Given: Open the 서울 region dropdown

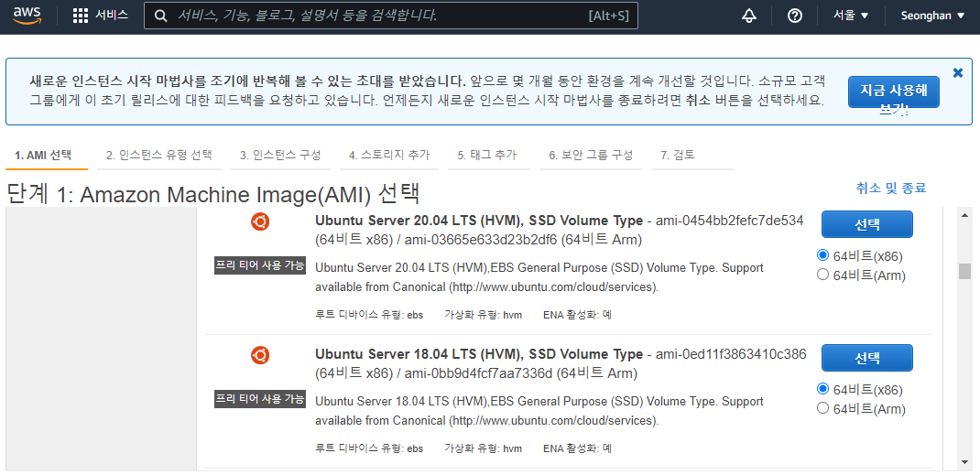Looking at the screenshot, I should coord(851,16).
